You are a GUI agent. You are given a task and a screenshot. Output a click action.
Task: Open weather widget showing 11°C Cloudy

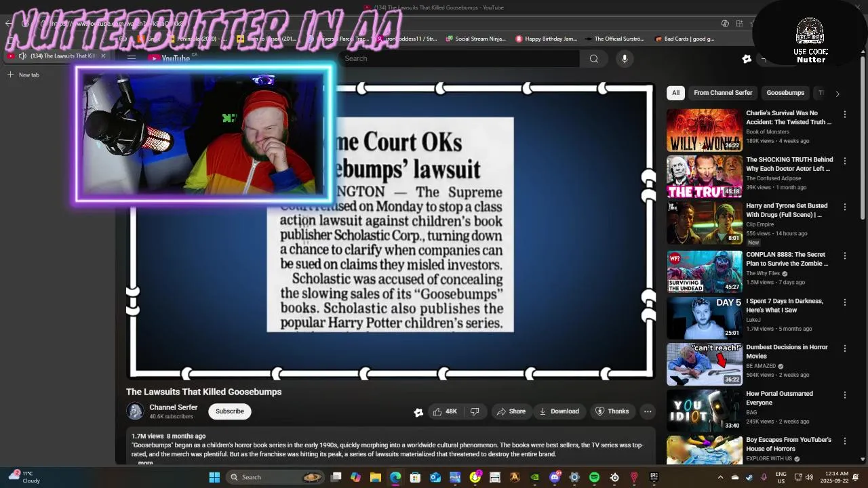pos(26,477)
